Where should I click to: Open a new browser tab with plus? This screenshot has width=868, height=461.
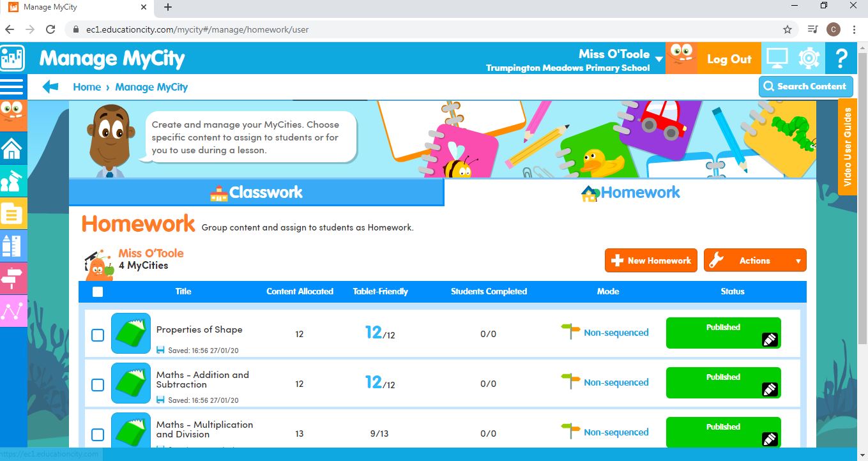[168, 8]
